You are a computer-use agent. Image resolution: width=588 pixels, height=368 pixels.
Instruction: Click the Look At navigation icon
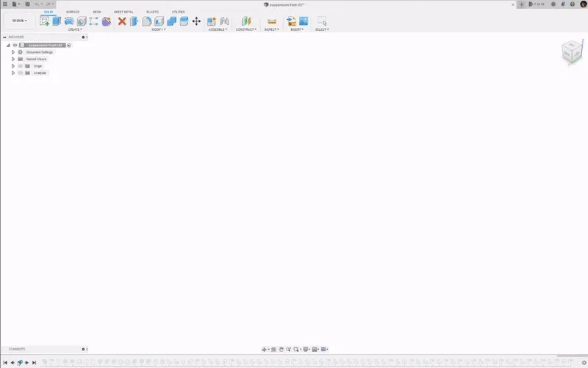click(x=273, y=349)
